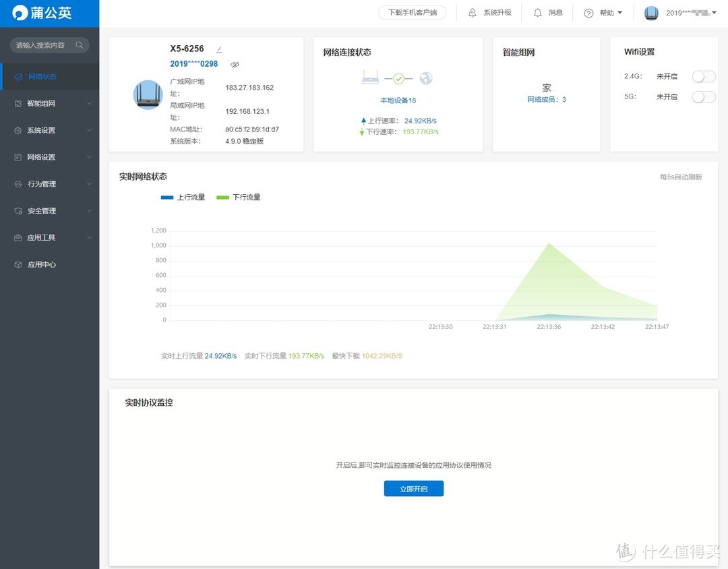Click the 系统升级 bell icon
The image size is (728, 569).
click(472, 13)
